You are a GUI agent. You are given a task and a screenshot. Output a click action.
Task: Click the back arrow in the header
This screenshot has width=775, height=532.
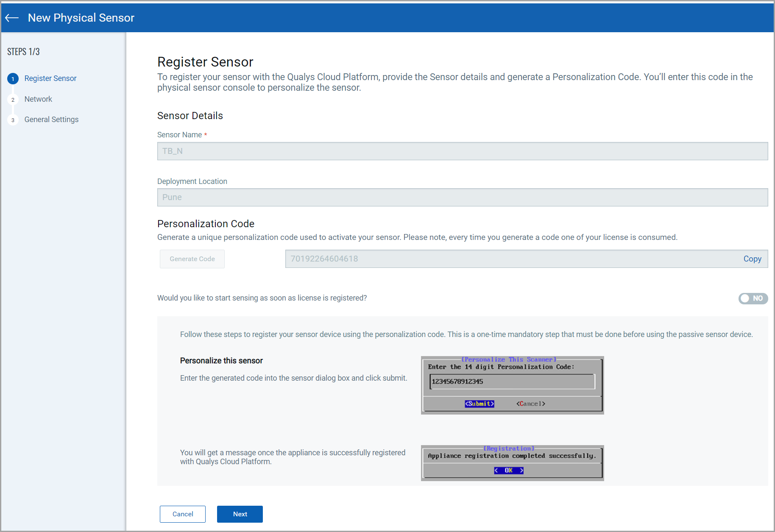(x=11, y=17)
